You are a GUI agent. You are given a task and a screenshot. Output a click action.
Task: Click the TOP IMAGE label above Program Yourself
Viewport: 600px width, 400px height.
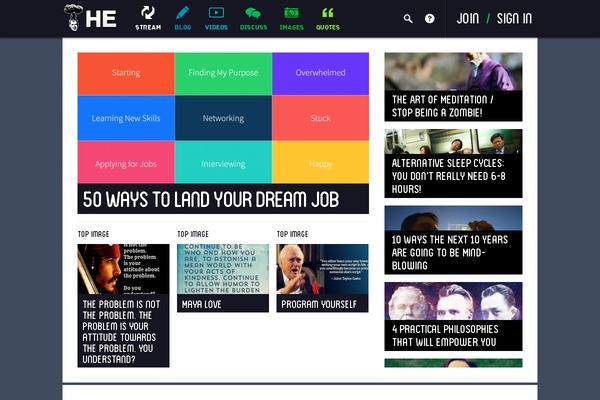point(292,234)
